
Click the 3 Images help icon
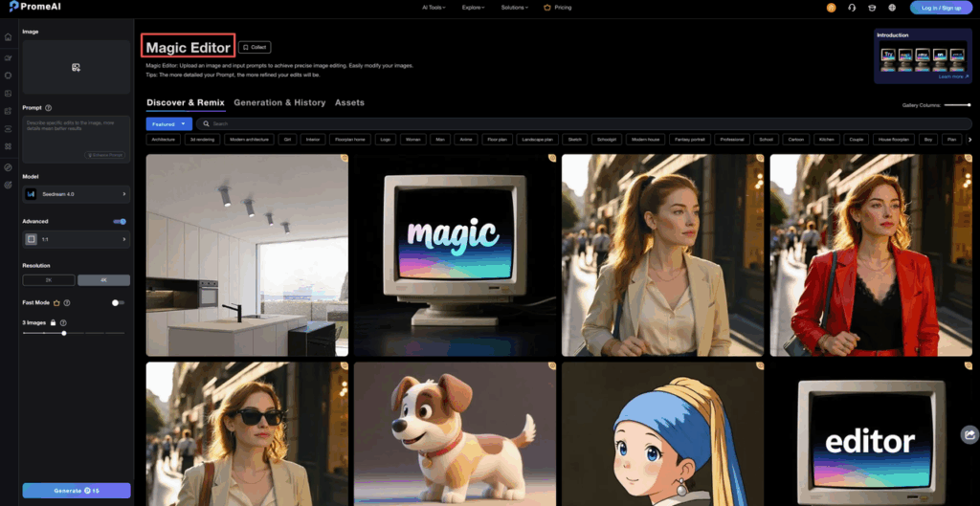(63, 323)
